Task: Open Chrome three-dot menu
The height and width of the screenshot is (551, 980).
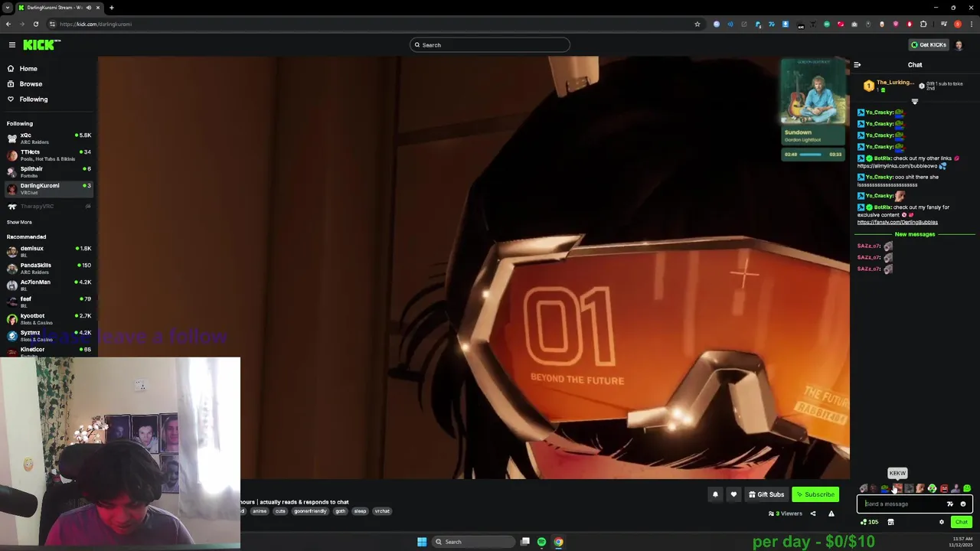Action: click(x=971, y=24)
